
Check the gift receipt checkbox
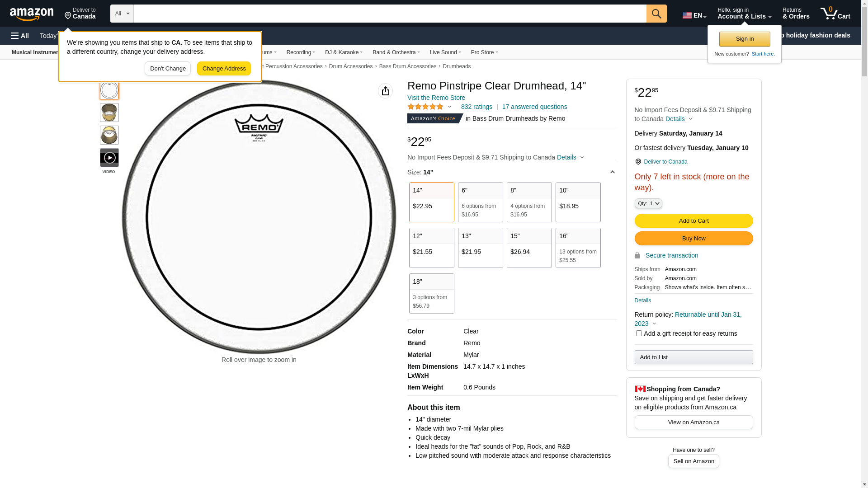coord(638,333)
